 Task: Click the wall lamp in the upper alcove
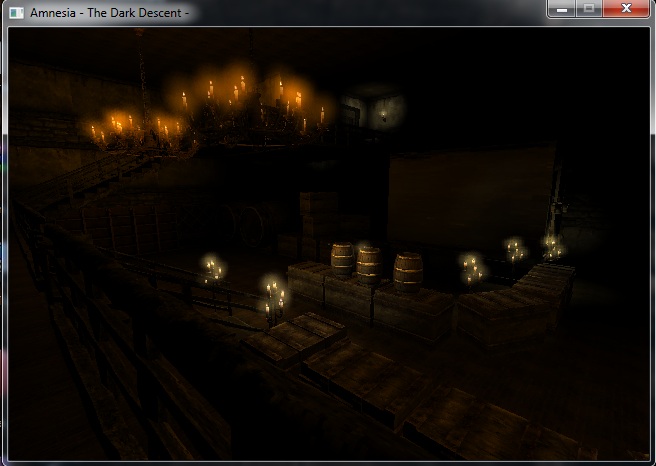pos(383,114)
